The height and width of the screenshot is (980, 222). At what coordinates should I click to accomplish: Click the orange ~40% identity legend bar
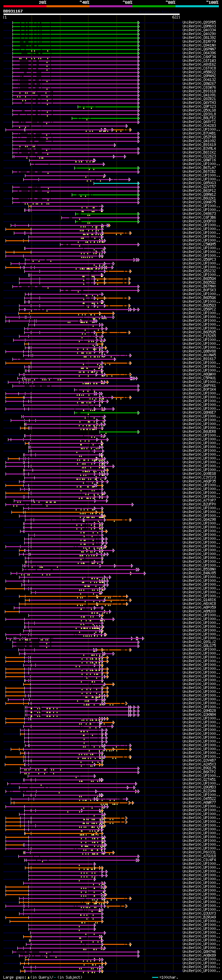click(x=68, y=6)
